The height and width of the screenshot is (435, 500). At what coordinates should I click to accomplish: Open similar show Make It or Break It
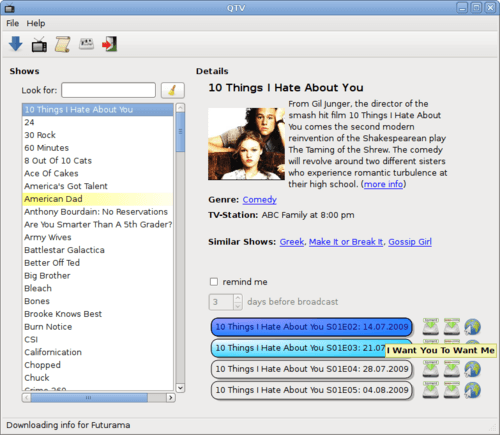point(346,242)
